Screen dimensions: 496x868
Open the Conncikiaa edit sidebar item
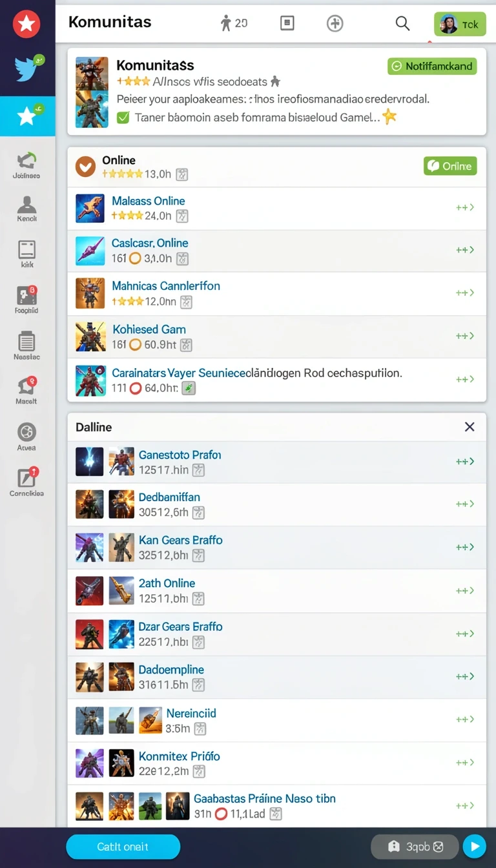26,482
